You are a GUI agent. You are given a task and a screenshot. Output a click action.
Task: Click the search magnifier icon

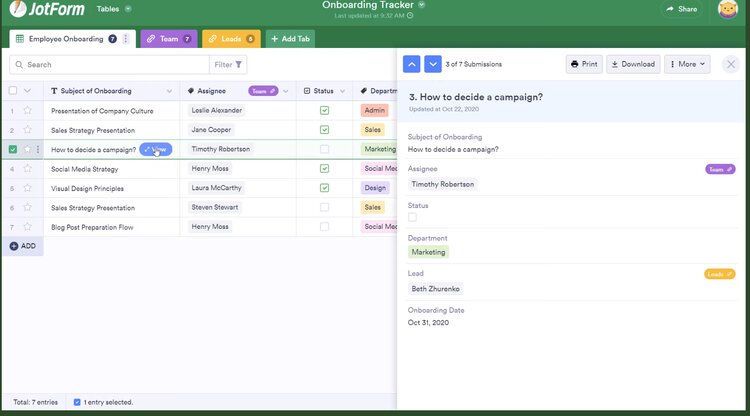pyautogui.click(x=19, y=65)
